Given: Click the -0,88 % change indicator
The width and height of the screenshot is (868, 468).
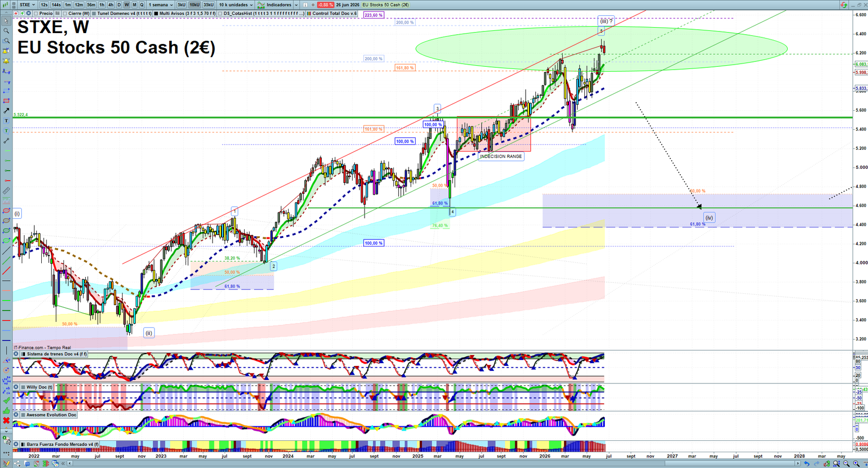Looking at the screenshot, I should click(x=325, y=4).
